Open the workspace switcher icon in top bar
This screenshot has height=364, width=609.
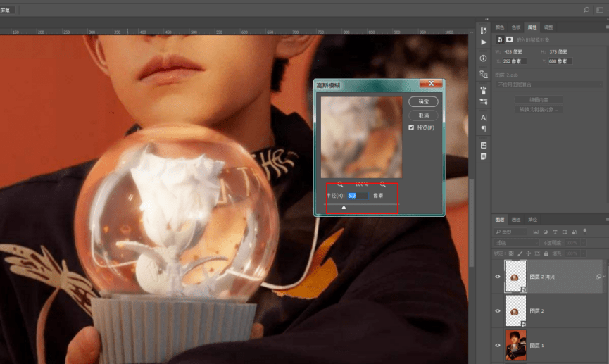(x=600, y=10)
